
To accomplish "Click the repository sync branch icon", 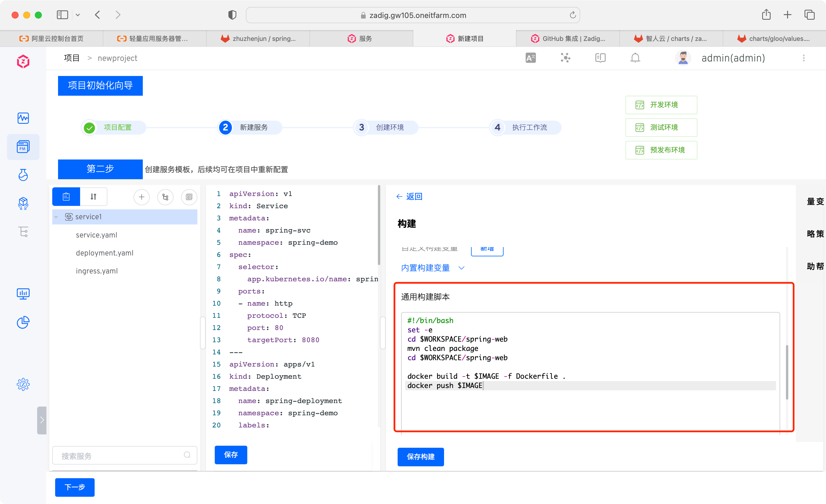I will coord(165,197).
